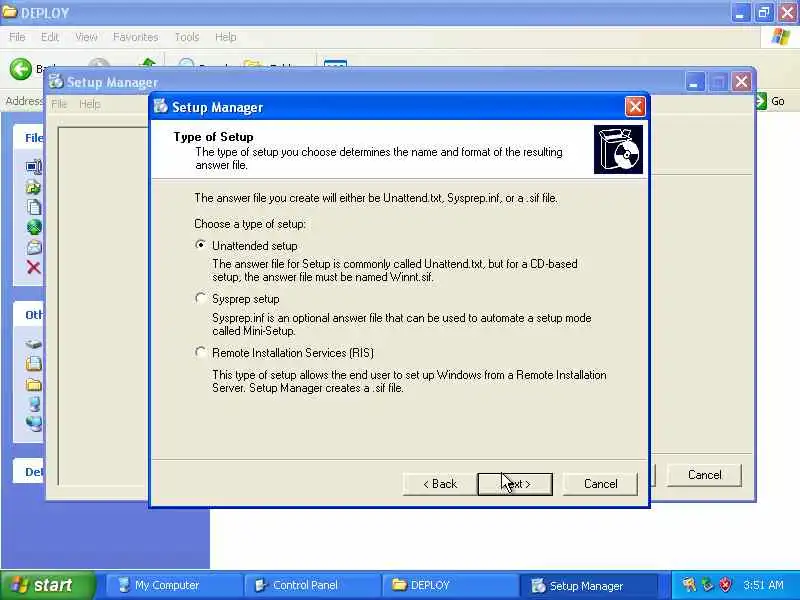Cancel the Setup Manager wizard dialog

point(600,484)
